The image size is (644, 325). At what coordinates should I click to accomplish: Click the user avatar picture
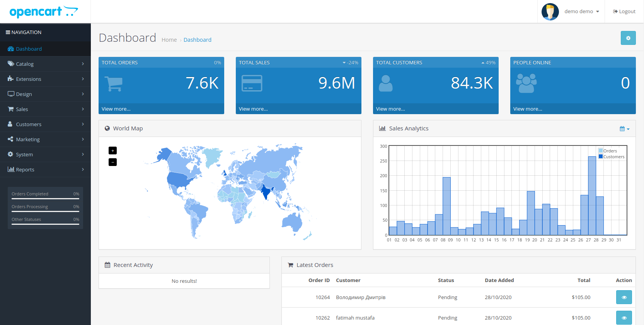coord(550,12)
